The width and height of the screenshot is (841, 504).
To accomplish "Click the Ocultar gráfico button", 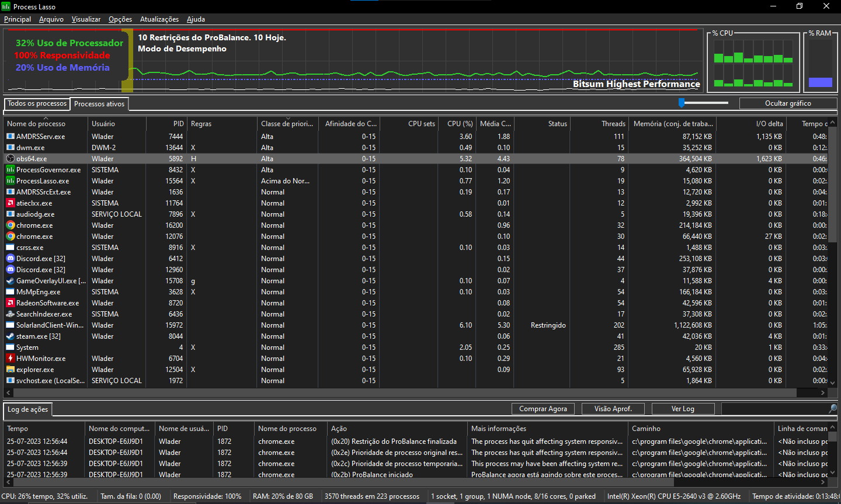I will point(788,103).
